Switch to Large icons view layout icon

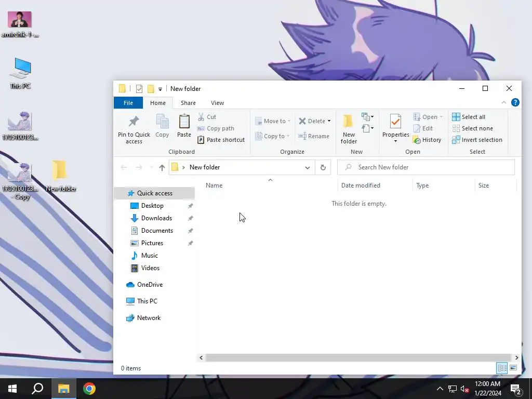513,368
